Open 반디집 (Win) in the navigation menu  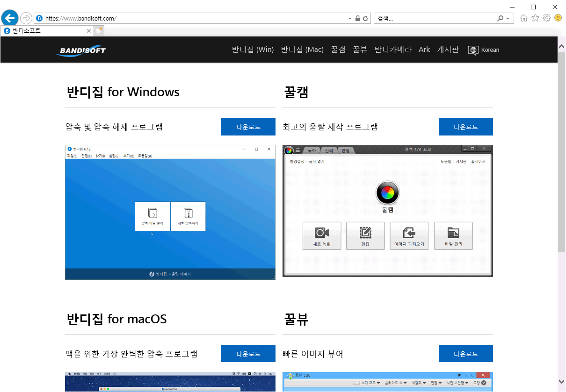[253, 50]
